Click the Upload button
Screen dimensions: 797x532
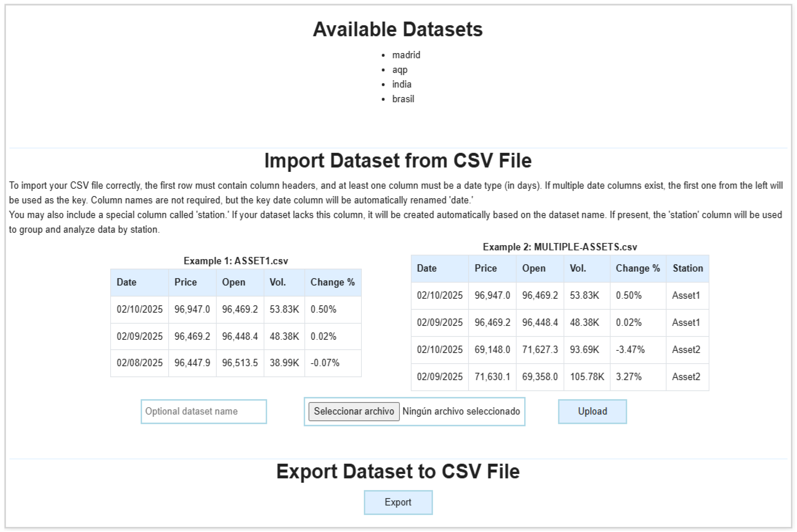click(592, 411)
